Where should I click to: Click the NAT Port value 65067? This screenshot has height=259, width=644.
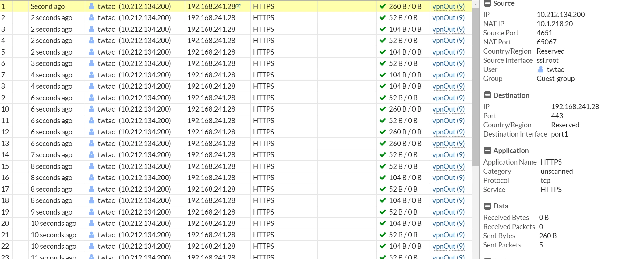(x=547, y=42)
